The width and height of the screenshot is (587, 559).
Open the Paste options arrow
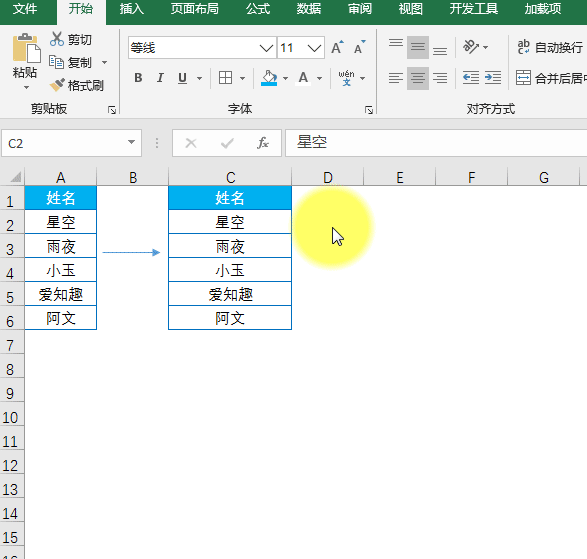[x=26, y=88]
